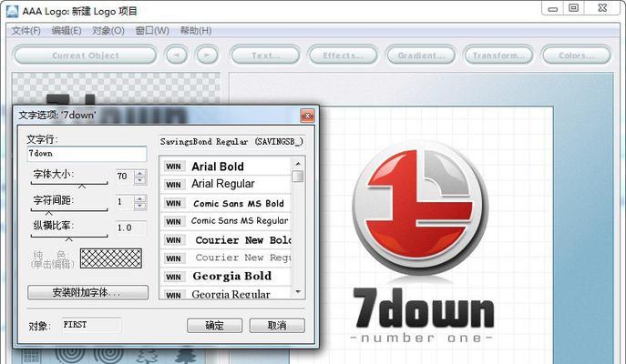Select the red circle logo graphic on canvas
Image resolution: width=626 pixels, height=364 pixels.
[420, 207]
